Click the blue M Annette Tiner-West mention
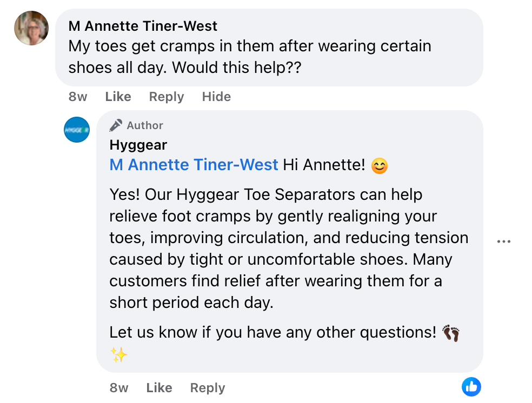The height and width of the screenshot is (403, 532). [194, 165]
